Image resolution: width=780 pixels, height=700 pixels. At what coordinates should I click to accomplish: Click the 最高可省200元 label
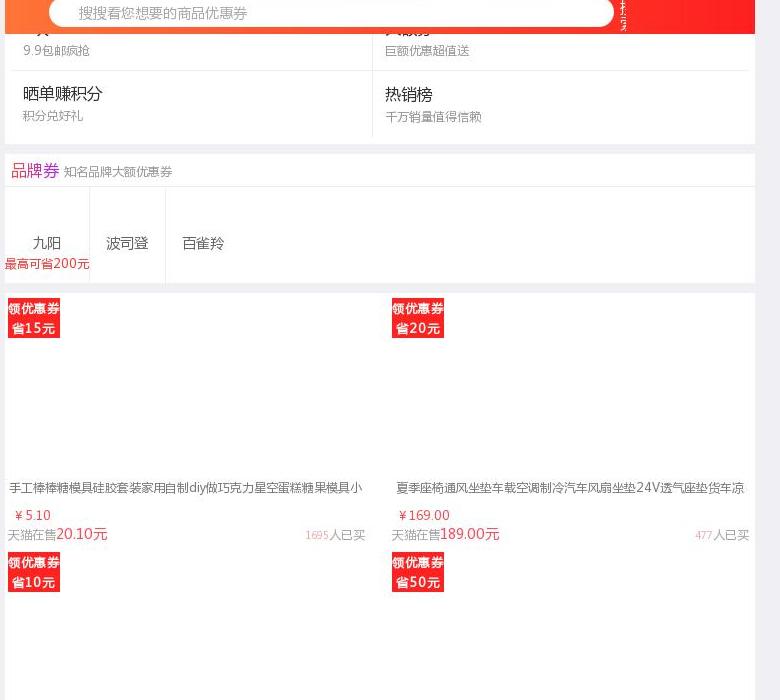pyautogui.click(x=47, y=264)
